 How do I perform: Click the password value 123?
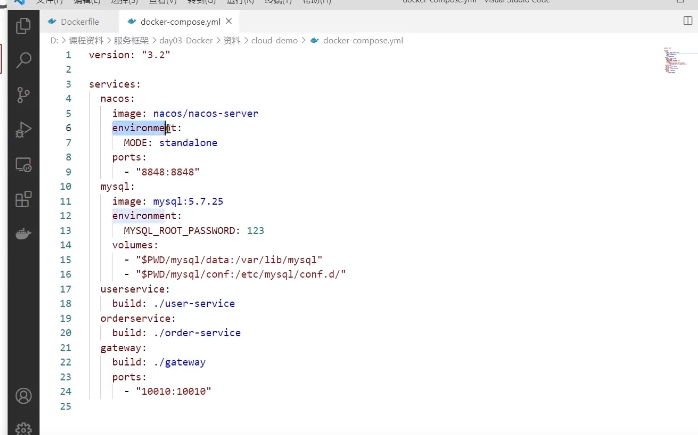(x=256, y=230)
